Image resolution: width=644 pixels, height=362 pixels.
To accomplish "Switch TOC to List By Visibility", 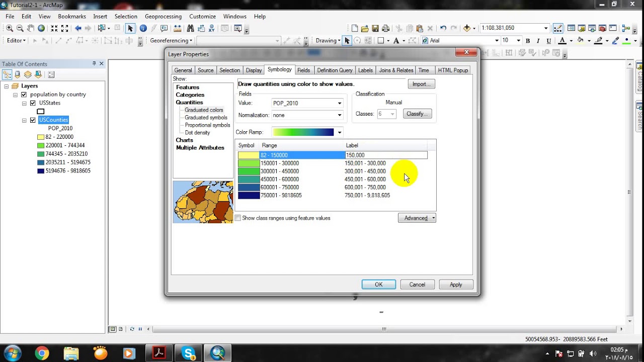I will coord(28,74).
